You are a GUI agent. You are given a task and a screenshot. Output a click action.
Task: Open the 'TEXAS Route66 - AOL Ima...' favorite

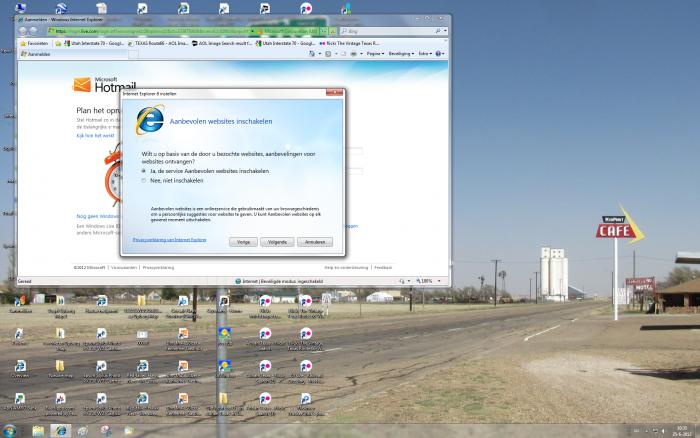click(158, 43)
